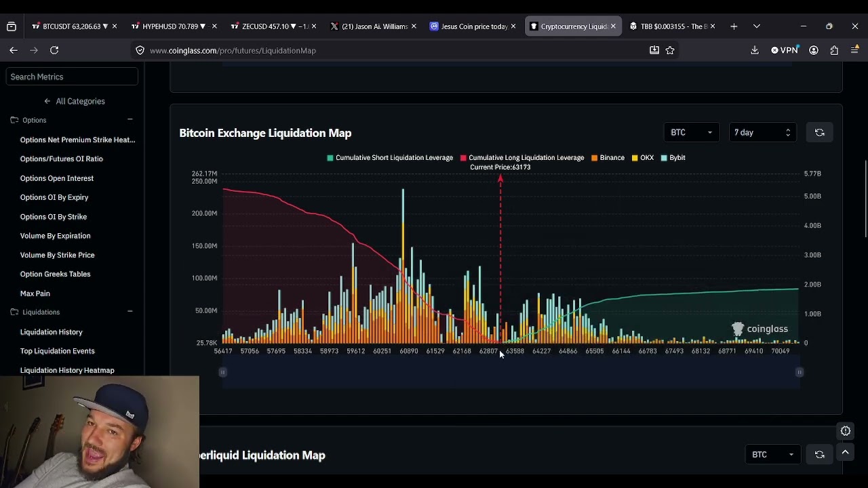This screenshot has width=868, height=488.
Task: Click the Options folder icon
Action: coord(14,120)
